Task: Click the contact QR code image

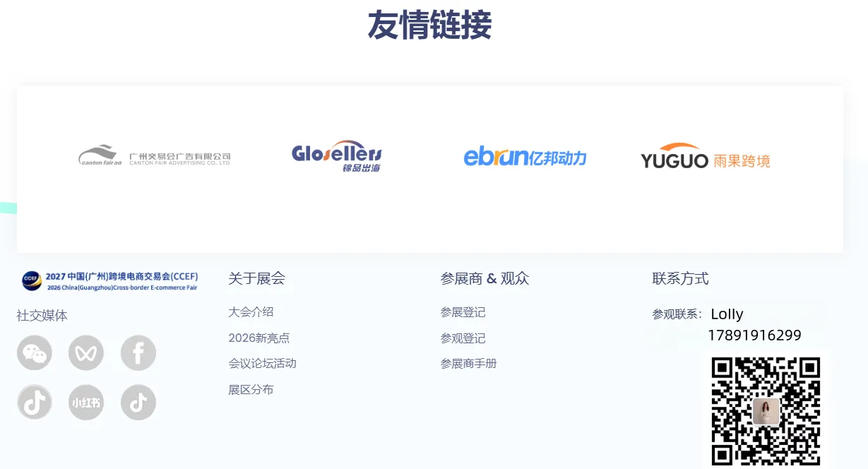Action: pos(766,411)
